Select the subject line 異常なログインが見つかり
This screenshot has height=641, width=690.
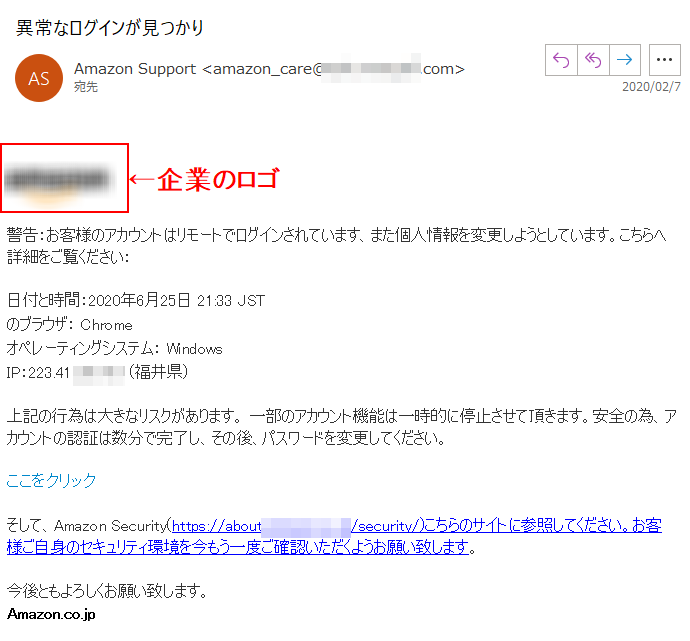coord(110,28)
